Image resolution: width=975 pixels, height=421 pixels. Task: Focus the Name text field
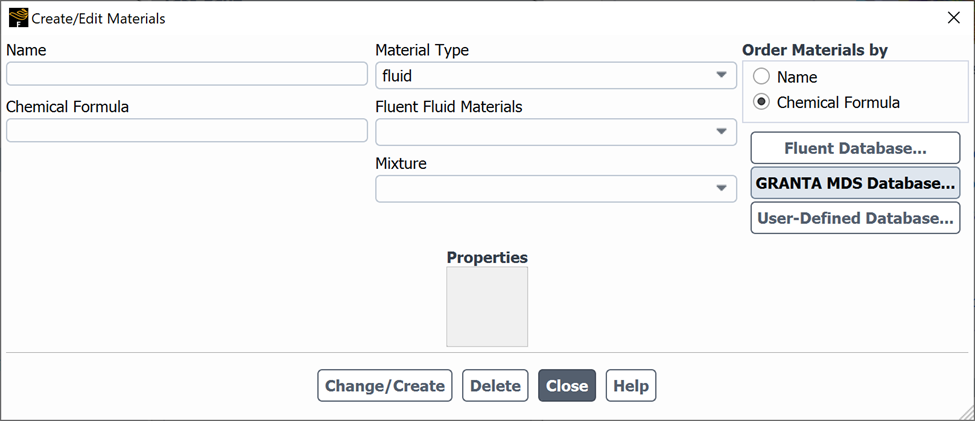click(x=187, y=73)
